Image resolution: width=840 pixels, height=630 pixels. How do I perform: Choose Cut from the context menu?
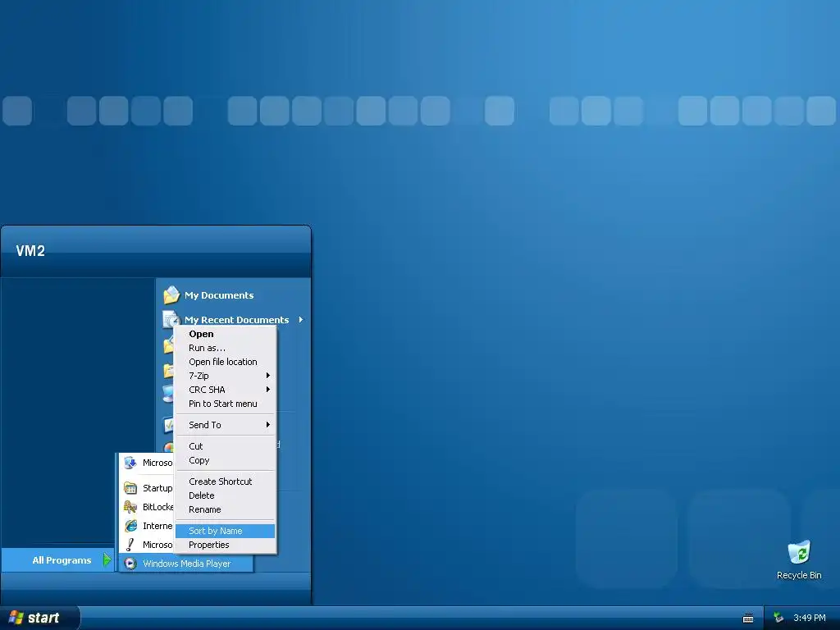coord(225,446)
